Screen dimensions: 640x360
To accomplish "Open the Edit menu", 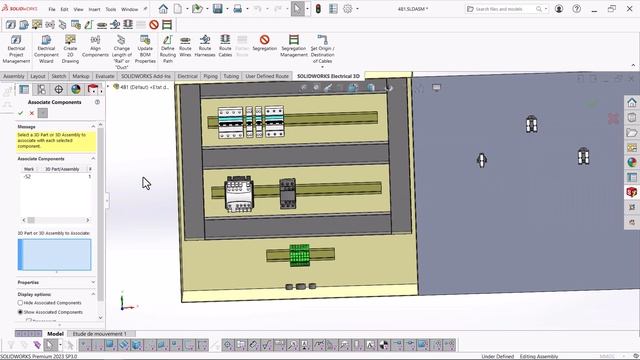I will click(x=64, y=9).
